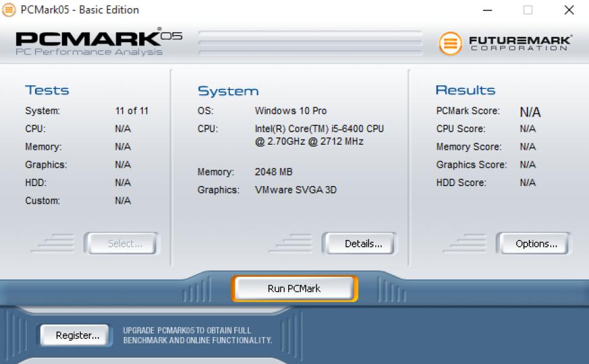Open the Options dialog

(533, 244)
